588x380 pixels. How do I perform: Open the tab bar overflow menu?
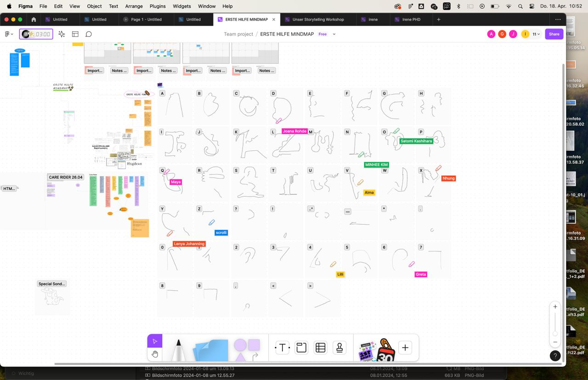pyautogui.click(x=558, y=19)
